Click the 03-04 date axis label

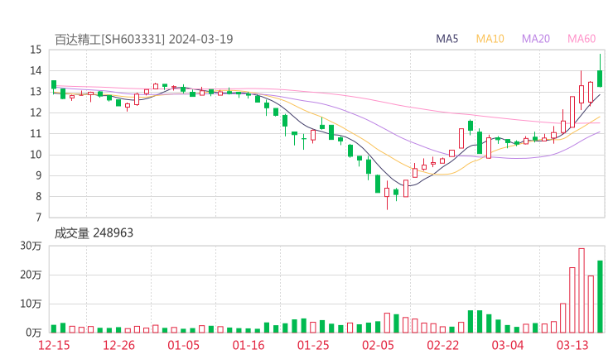coord(508,345)
